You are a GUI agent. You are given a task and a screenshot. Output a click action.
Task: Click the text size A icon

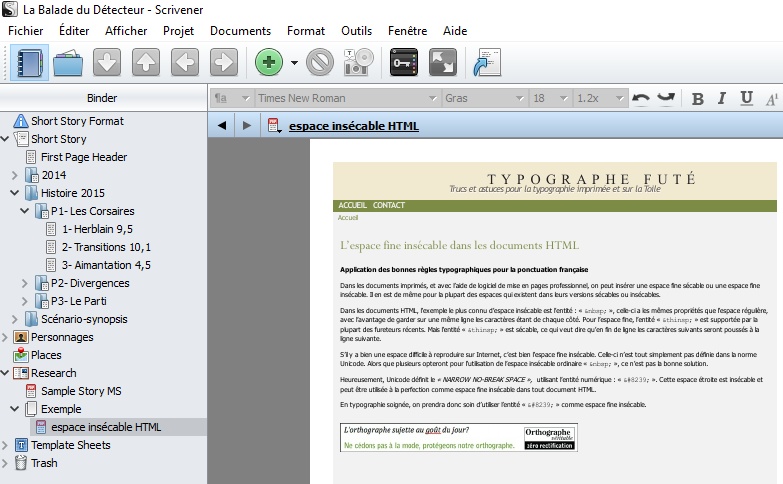click(x=772, y=99)
